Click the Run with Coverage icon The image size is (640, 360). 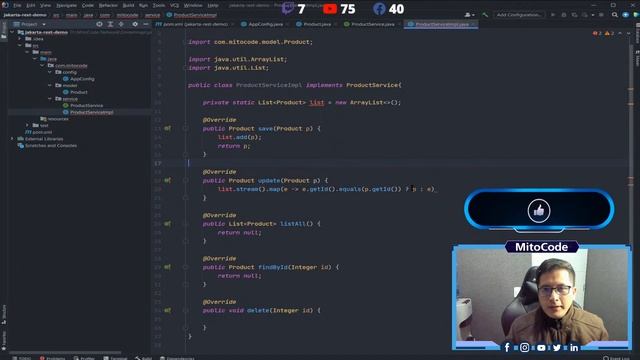574,15
